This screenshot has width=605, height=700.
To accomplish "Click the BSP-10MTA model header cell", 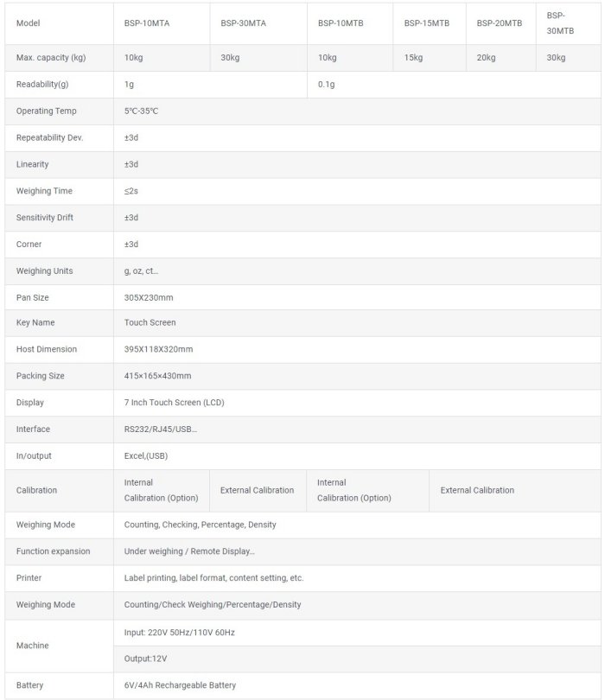I will pos(147,23).
